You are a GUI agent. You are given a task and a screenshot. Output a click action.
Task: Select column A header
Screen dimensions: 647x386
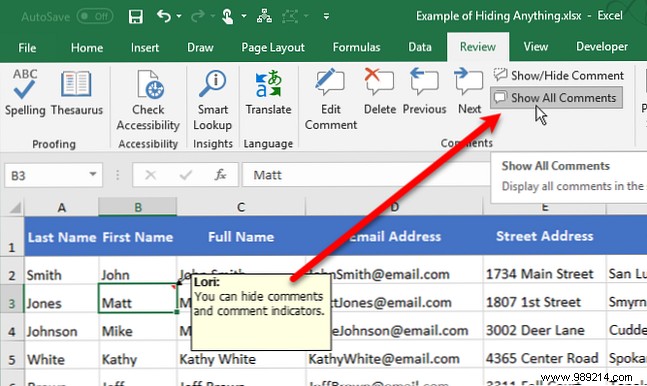coord(61,207)
